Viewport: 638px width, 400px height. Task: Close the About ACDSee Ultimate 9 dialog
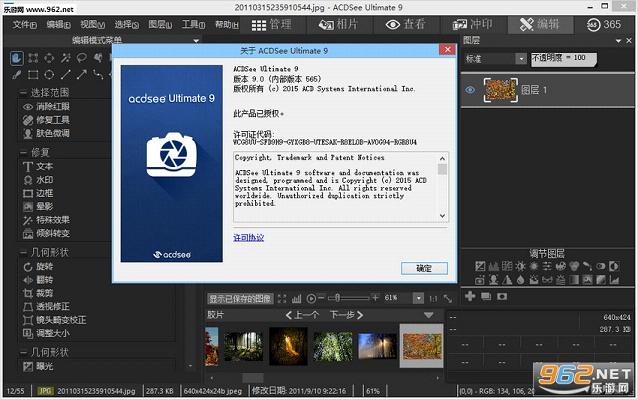tap(448, 50)
